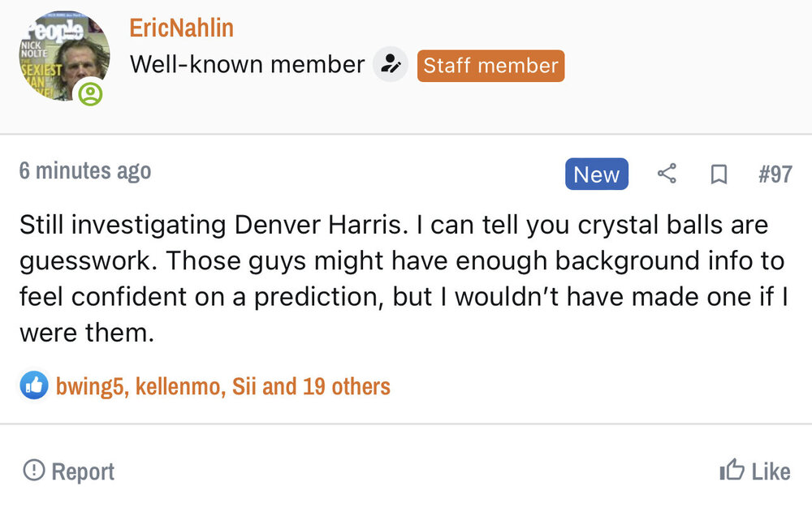Click the share icon on post #97
This screenshot has height=512, width=812.
point(667,174)
